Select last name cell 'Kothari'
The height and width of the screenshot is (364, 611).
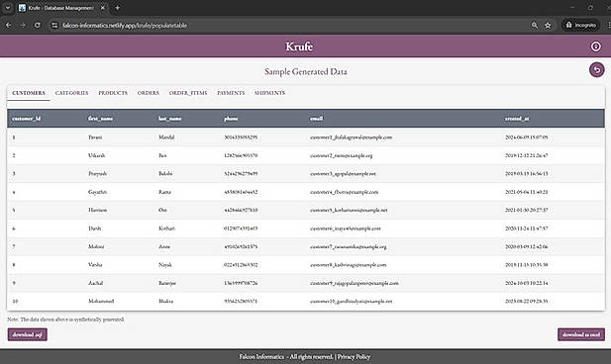[166, 228]
